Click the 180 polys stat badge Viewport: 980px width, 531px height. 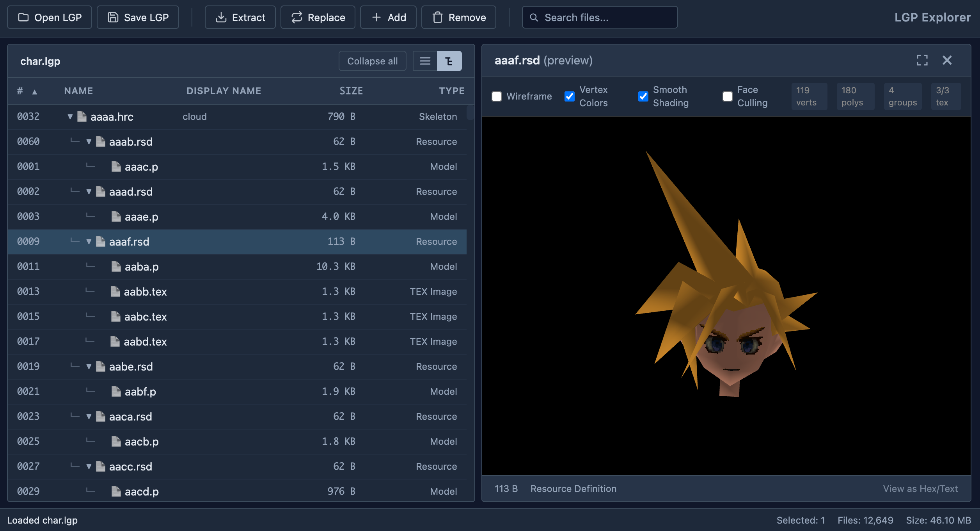855,96
